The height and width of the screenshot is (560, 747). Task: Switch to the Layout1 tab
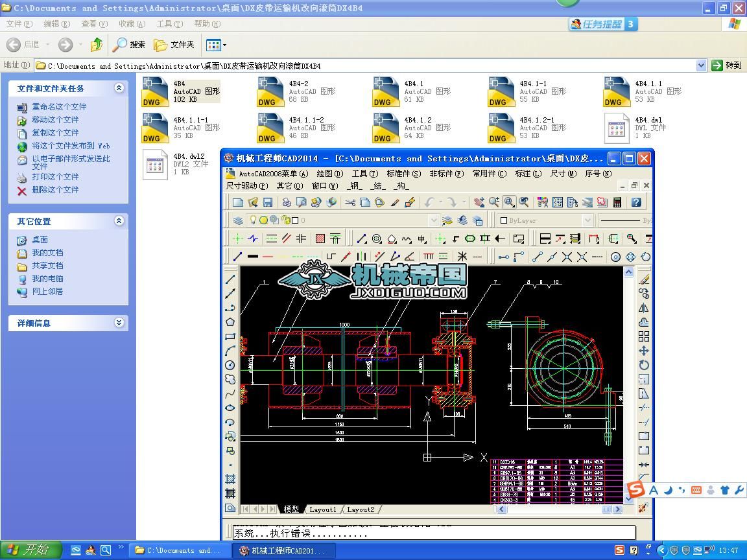322,509
